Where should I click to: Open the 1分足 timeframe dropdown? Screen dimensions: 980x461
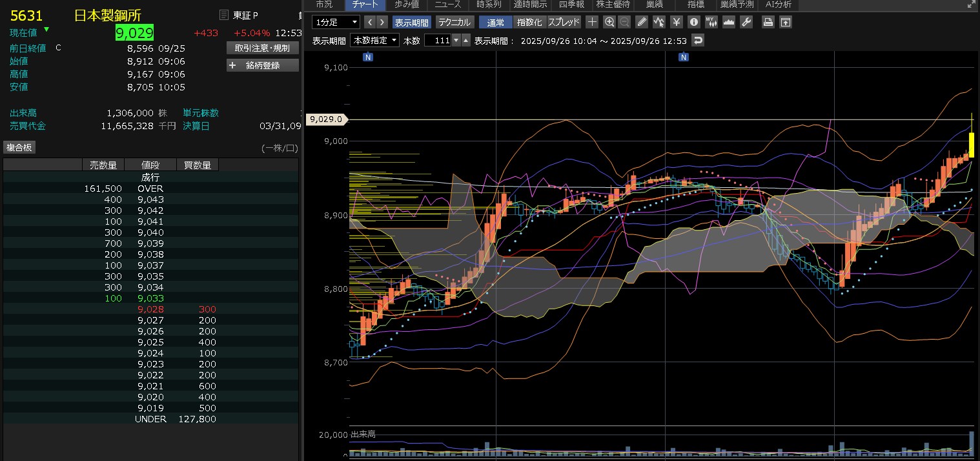coord(336,22)
